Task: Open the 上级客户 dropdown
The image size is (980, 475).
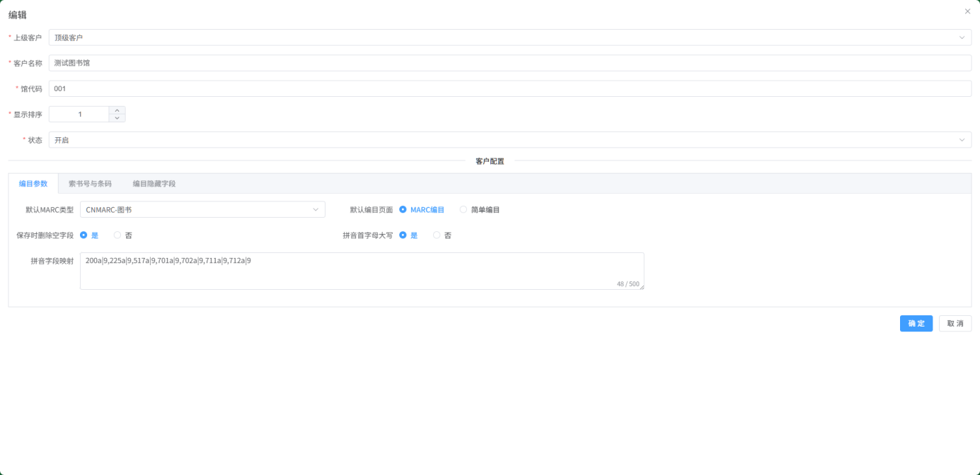Action: (x=510, y=37)
